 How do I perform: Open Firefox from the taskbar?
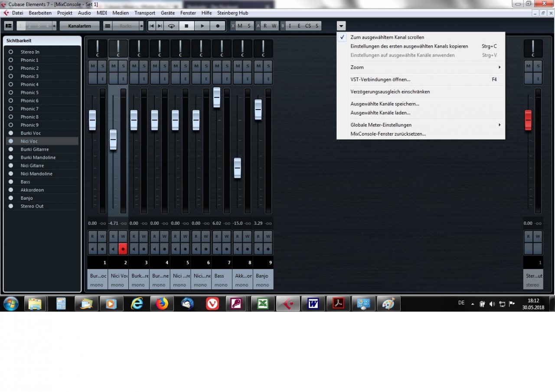162,304
